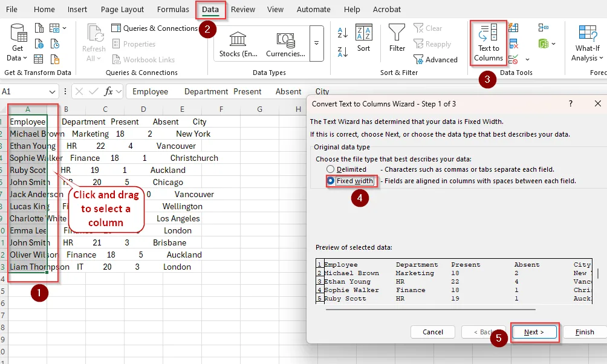Viewport: 607px width, 364px height.
Task: Click the Manage Data Model icon
Action: click(x=544, y=44)
